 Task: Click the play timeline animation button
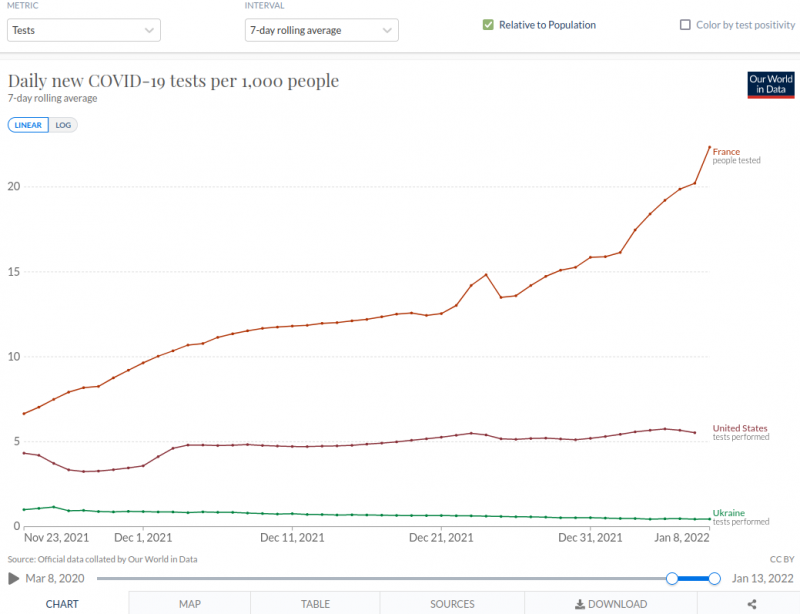(x=14, y=578)
